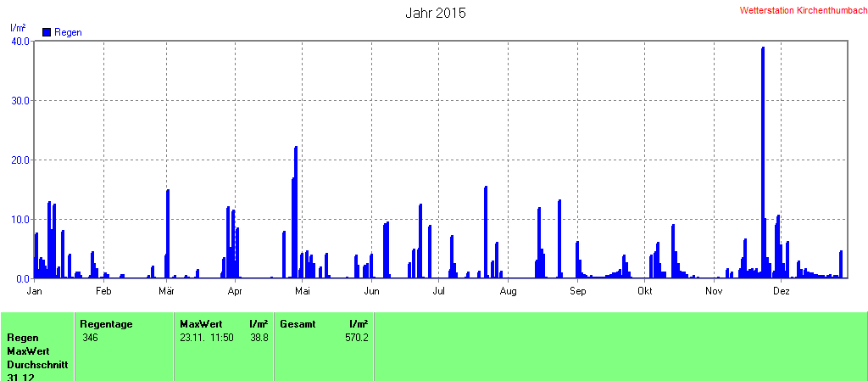Click the Gesamt column header
Image resolution: width=868 pixels, height=381 pixels.
point(297,324)
